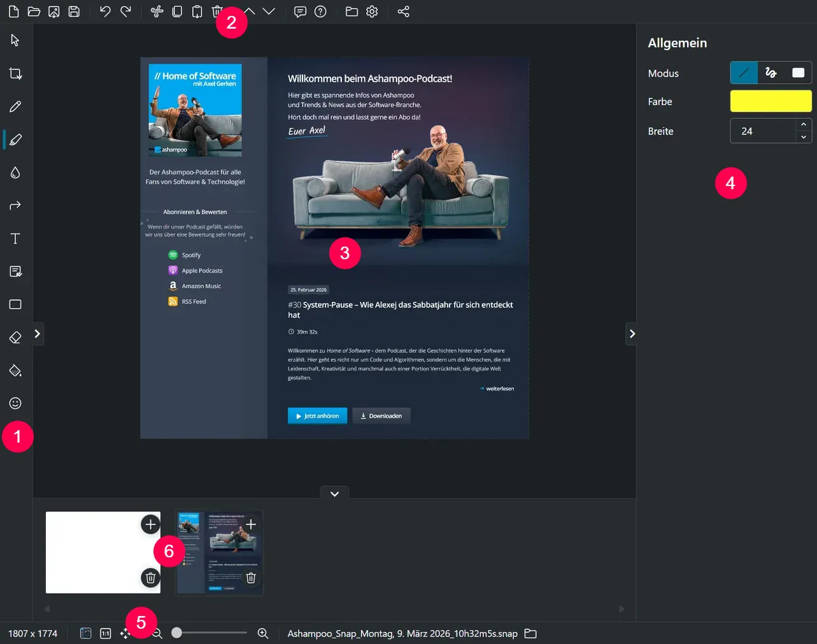This screenshot has width=817, height=644.
Task: Select the Text tool
Action: tap(15, 238)
